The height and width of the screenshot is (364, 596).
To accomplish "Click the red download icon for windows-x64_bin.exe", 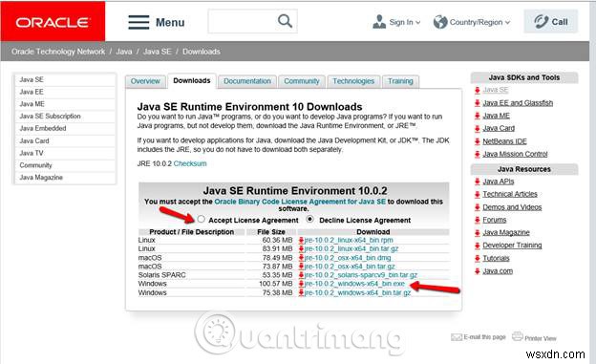I will [x=301, y=284].
